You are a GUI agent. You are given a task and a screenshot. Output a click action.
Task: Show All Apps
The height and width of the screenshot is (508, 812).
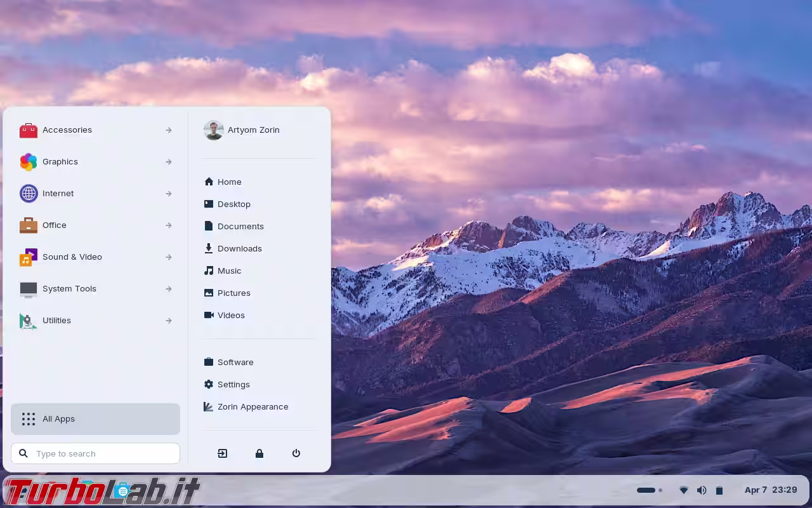tap(95, 419)
